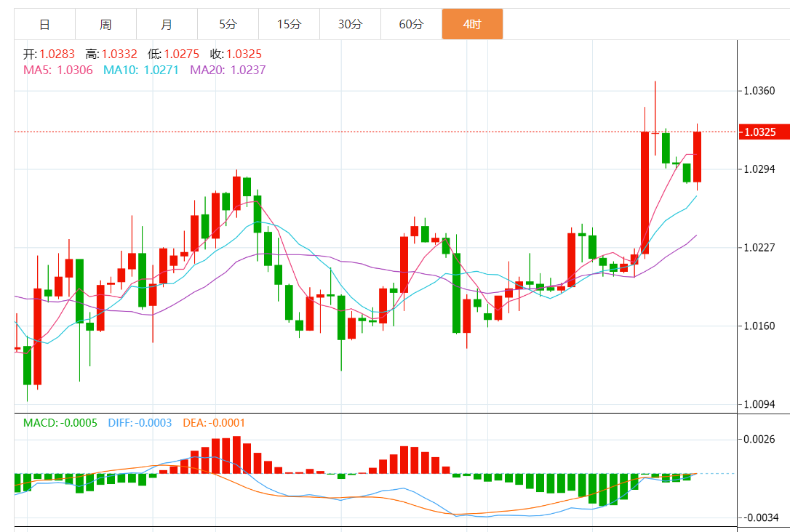Click the 1.0160 price axis label

[x=759, y=326]
